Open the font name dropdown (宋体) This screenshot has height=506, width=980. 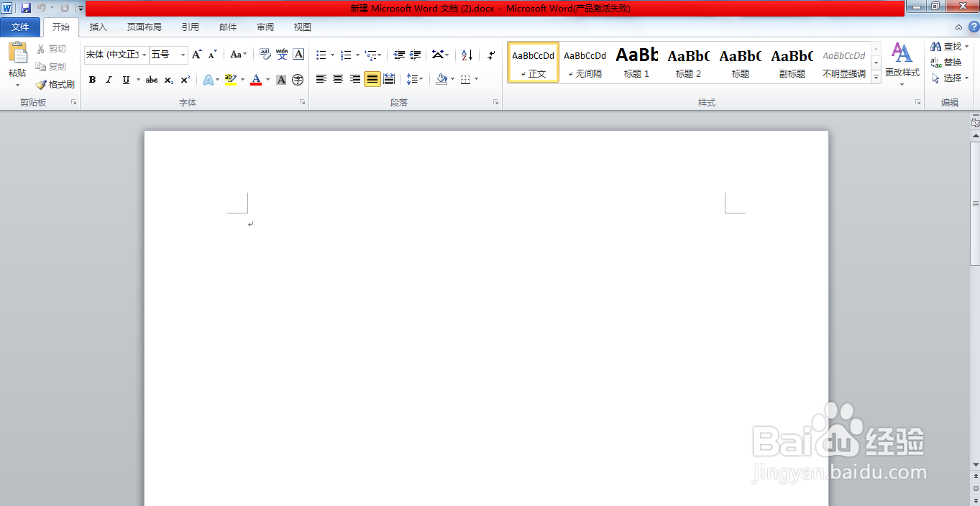point(145,55)
